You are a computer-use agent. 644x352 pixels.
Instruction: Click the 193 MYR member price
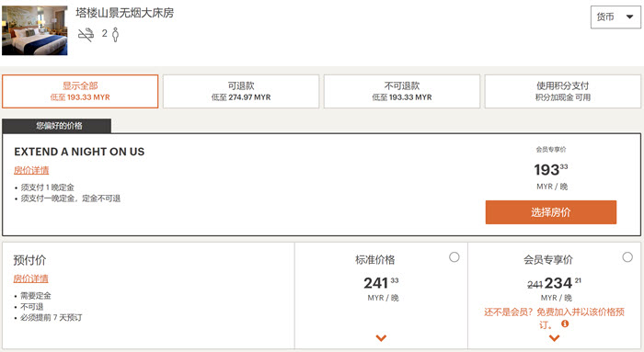coord(551,169)
